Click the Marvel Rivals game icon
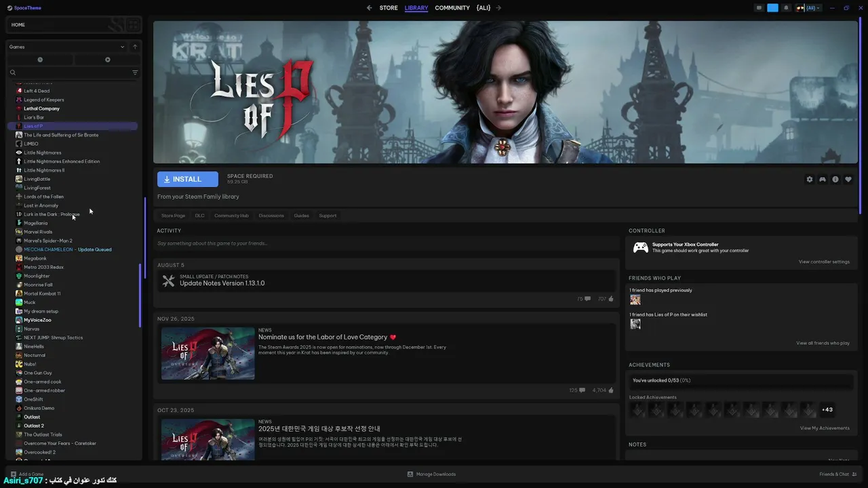This screenshot has width=868, height=488. 19,232
